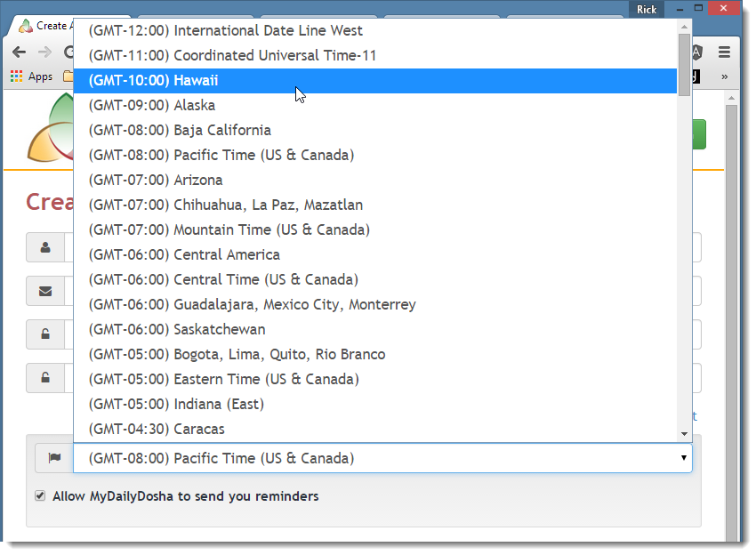Click the person icon beside the name field
The width and height of the screenshot is (756, 555).
pyautogui.click(x=47, y=247)
